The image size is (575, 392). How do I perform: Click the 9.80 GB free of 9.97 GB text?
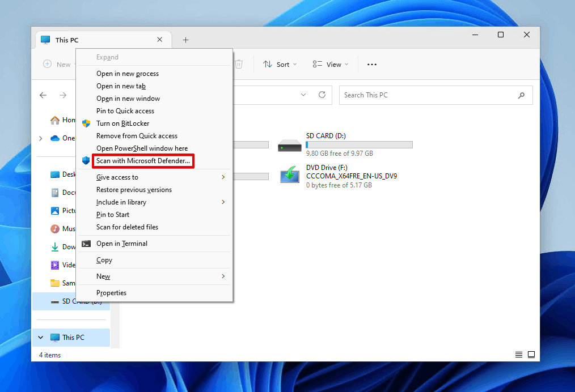click(340, 154)
